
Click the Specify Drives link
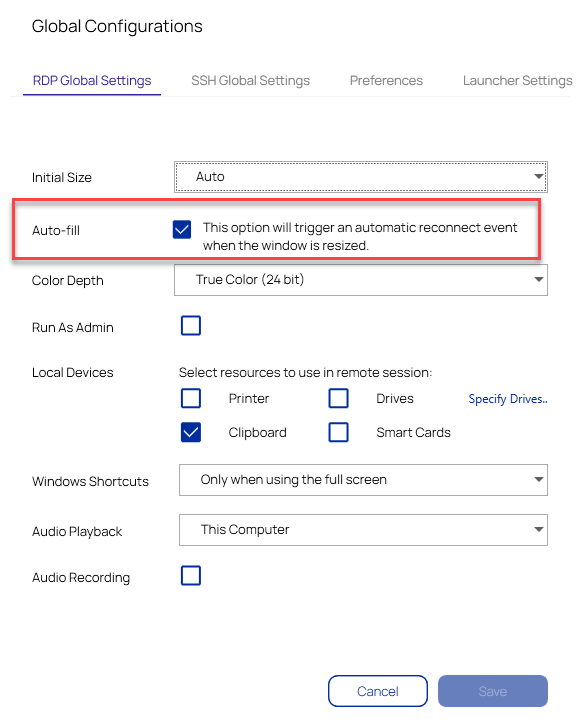point(508,399)
